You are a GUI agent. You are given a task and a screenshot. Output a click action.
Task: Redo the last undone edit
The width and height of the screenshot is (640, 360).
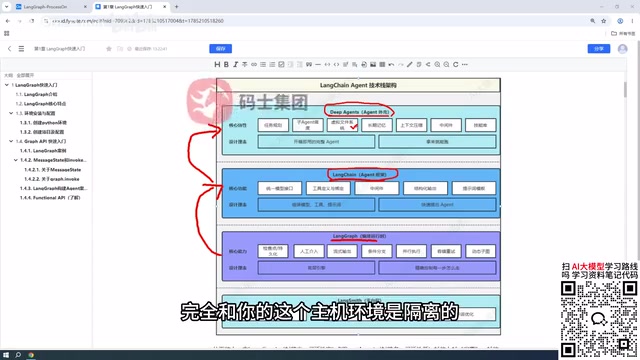[400, 64]
